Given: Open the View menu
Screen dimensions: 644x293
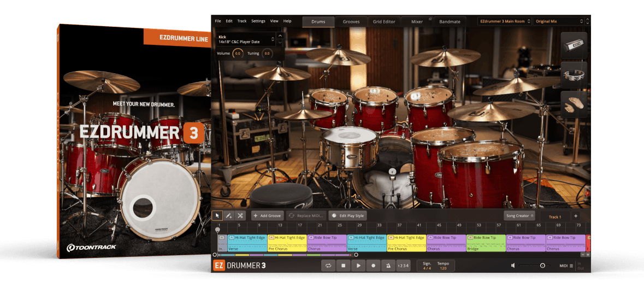Looking at the screenshot, I should [274, 21].
